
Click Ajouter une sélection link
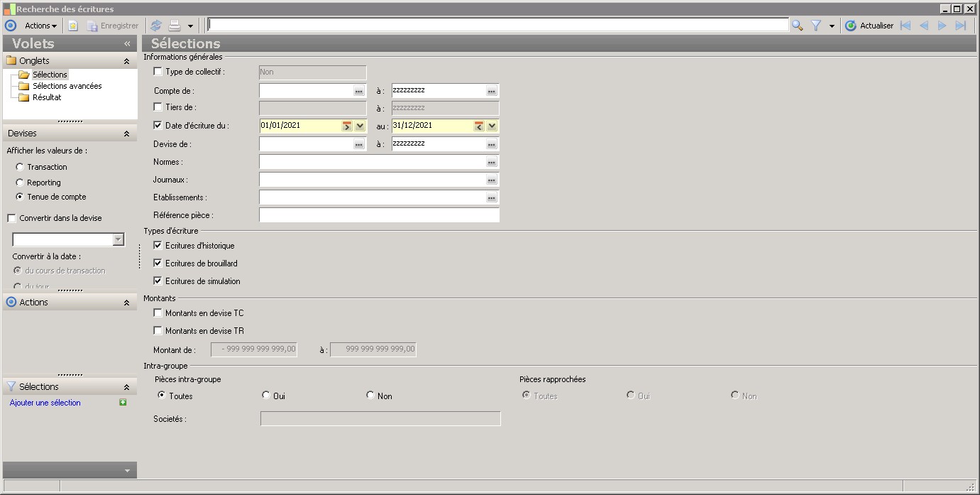[45, 403]
